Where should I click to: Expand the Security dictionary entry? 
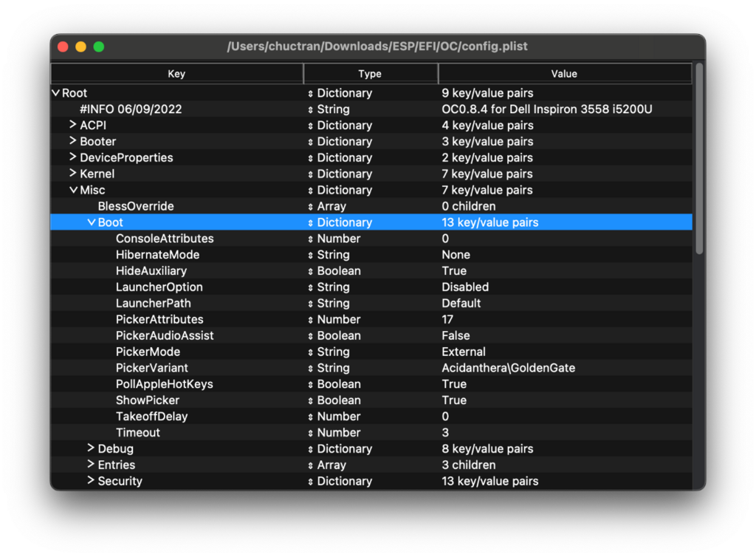pyautogui.click(x=91, y=481)
